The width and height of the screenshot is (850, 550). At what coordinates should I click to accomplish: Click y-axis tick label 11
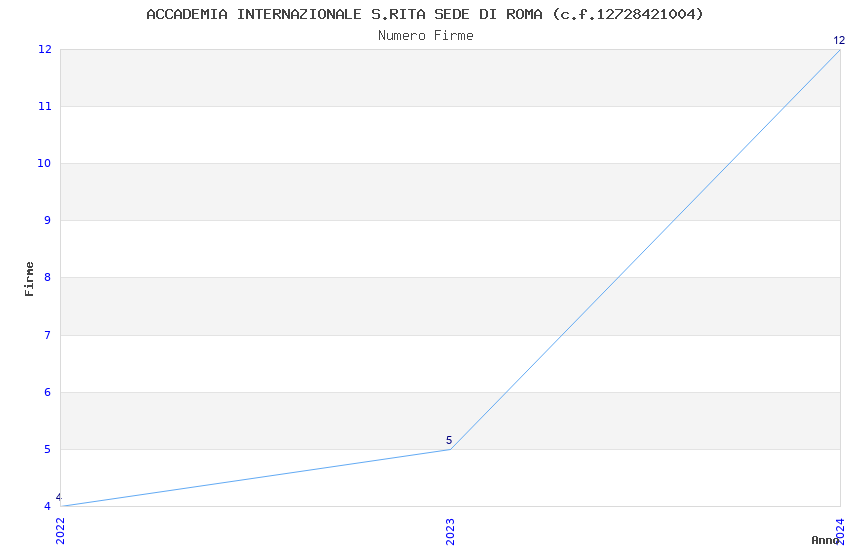[x=44, y=106]
